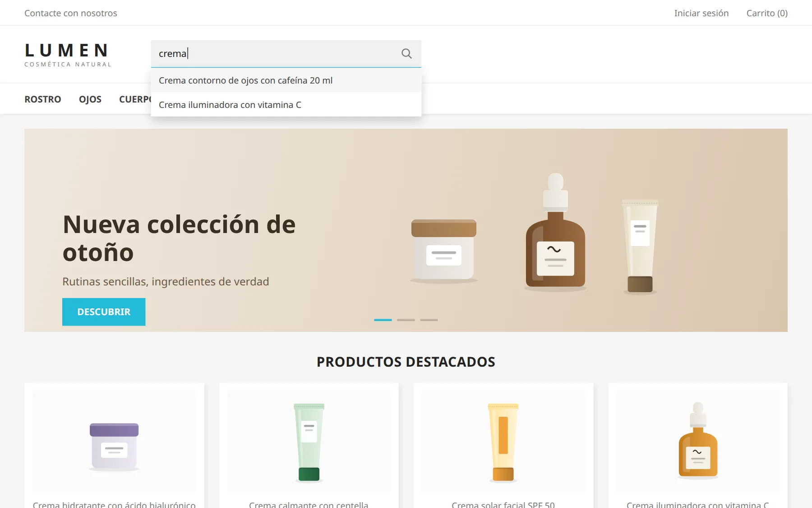Select suggestion Crema contorno de ojos con cafeína
812x508 pixels.
click(286, 80)
